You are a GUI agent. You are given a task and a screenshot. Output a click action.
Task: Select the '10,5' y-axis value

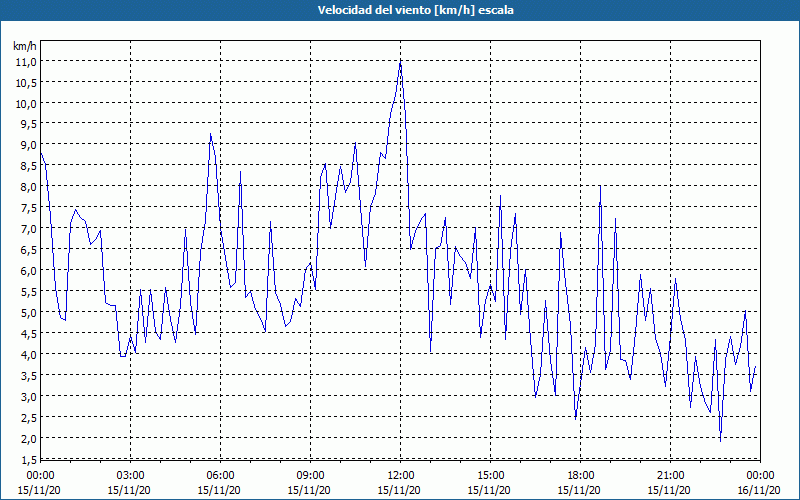click(27, 83)
